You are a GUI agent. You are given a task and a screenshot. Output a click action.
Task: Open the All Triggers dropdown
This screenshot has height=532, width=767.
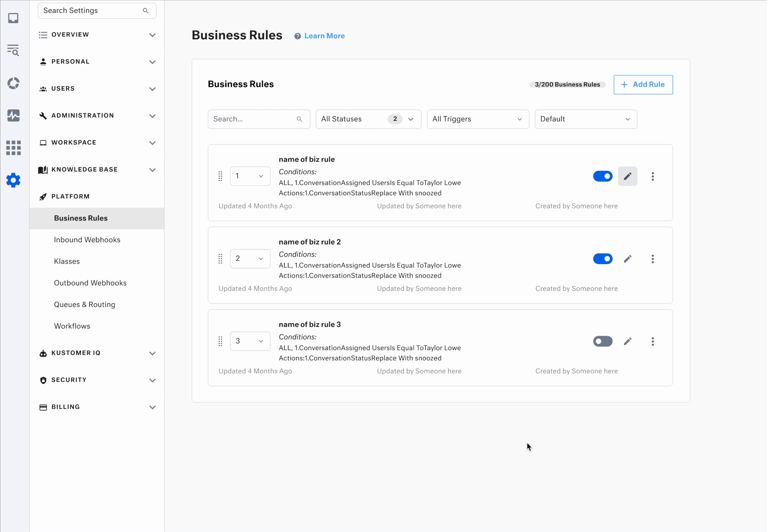pos(478,119)
